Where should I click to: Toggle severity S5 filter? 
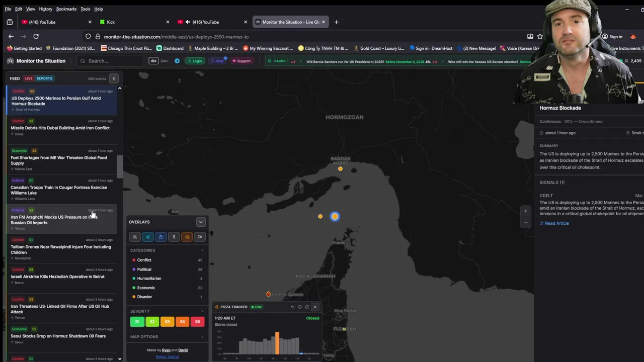197,322
